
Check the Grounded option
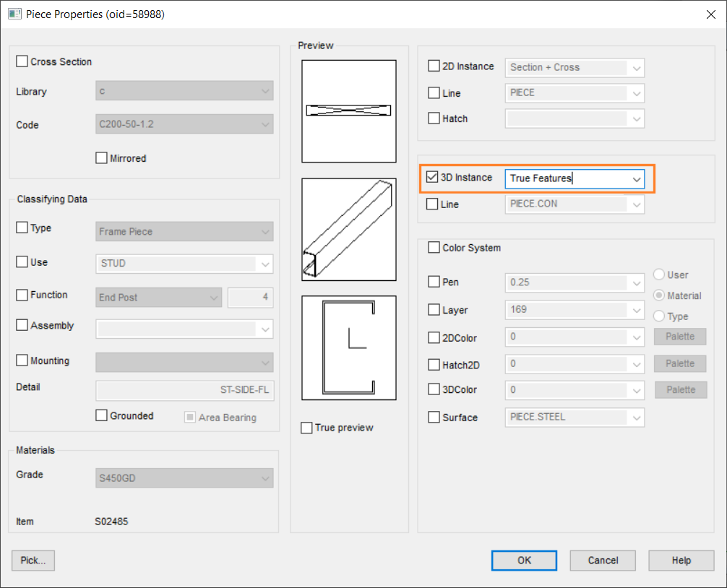tap(102, 416)
